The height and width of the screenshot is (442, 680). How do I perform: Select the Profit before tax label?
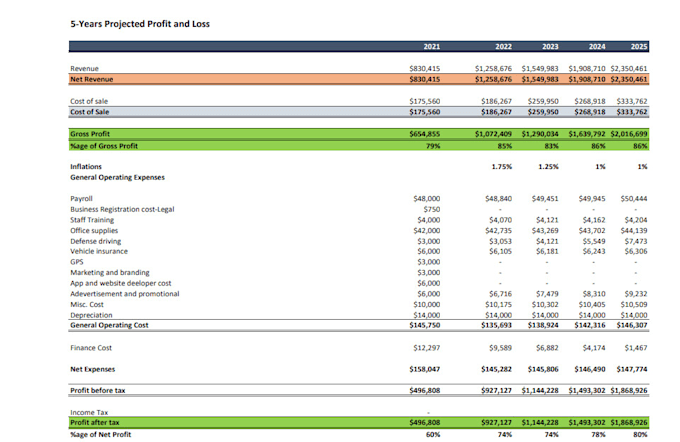click(x=98, y=390)
